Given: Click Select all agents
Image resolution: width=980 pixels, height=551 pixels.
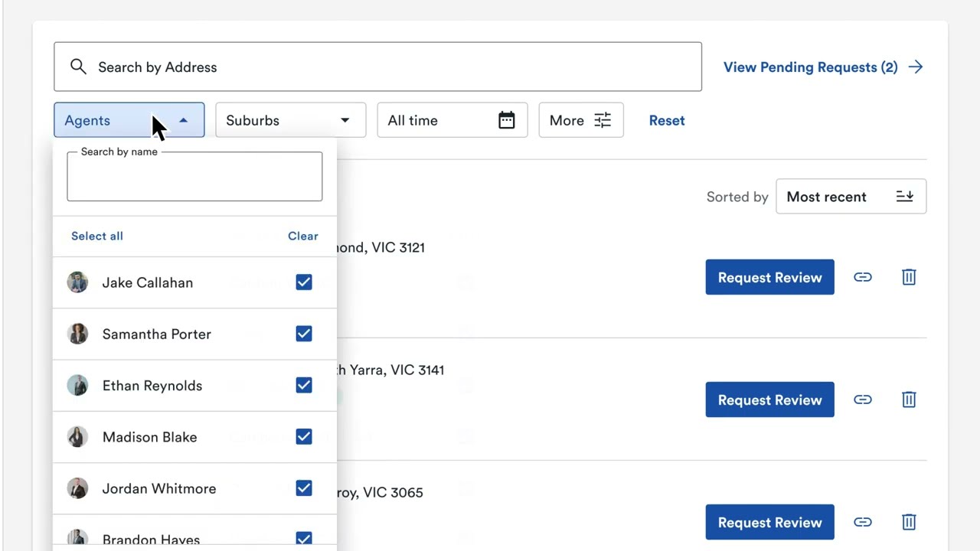Looking at the screenshot, I should point(97,236).
